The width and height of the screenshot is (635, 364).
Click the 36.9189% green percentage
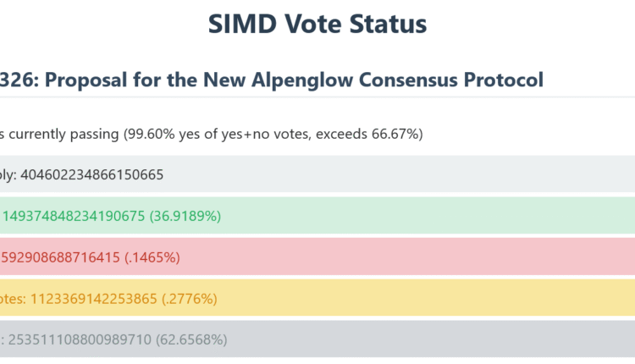[185, 216]
